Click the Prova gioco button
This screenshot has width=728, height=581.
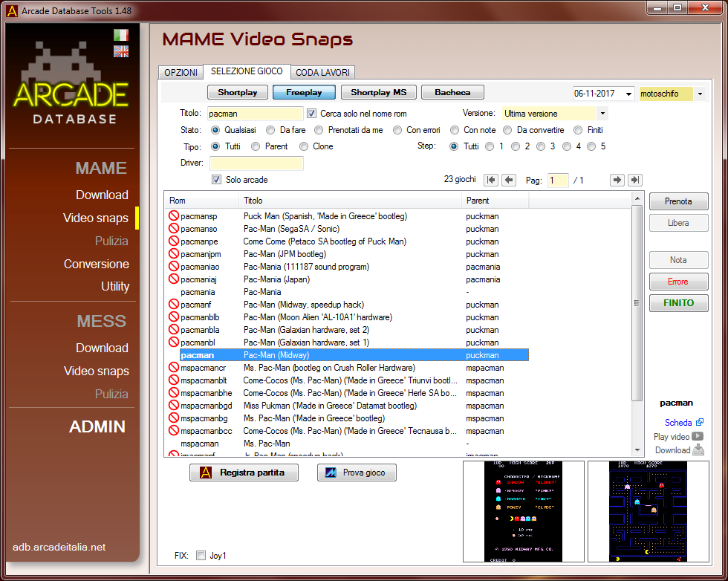coord(357,473)
